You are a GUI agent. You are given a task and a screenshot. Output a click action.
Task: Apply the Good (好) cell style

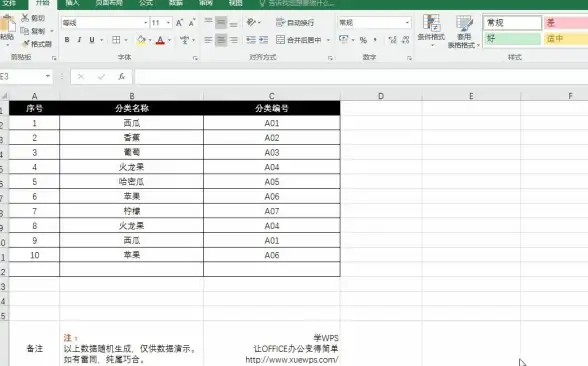tap(512, 39)
